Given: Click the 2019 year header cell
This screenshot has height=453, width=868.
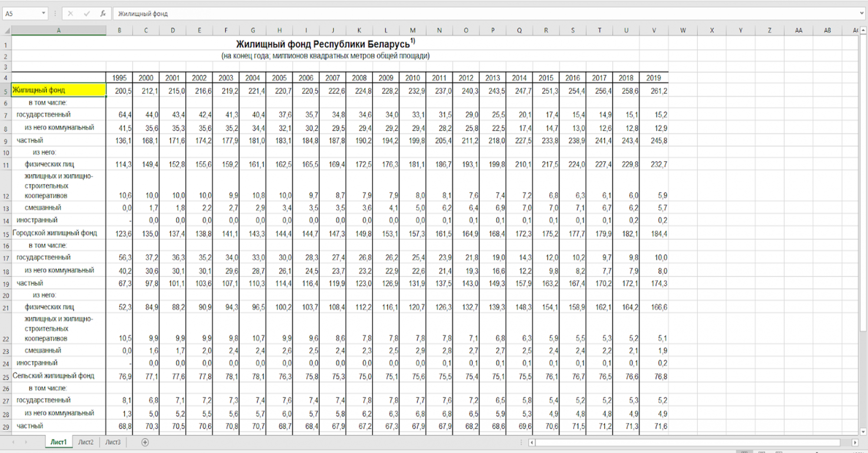Looking at the screenshot, I should tap(654, 78).
